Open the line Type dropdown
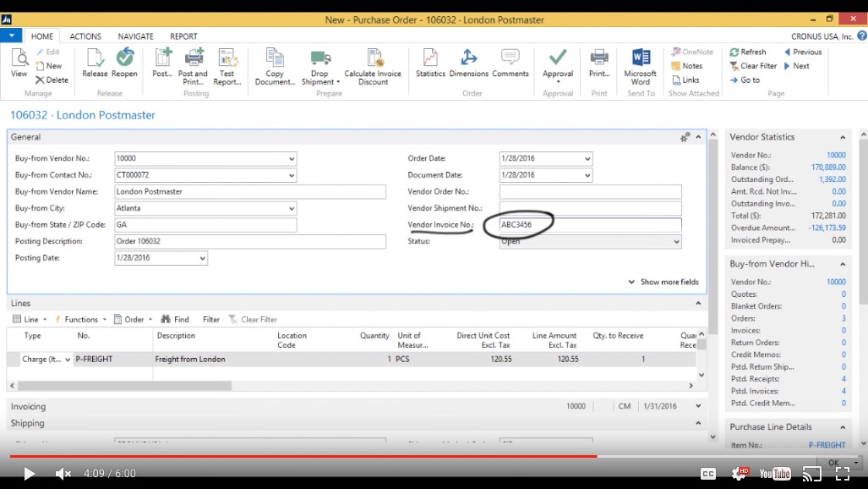 click(68, 360)
